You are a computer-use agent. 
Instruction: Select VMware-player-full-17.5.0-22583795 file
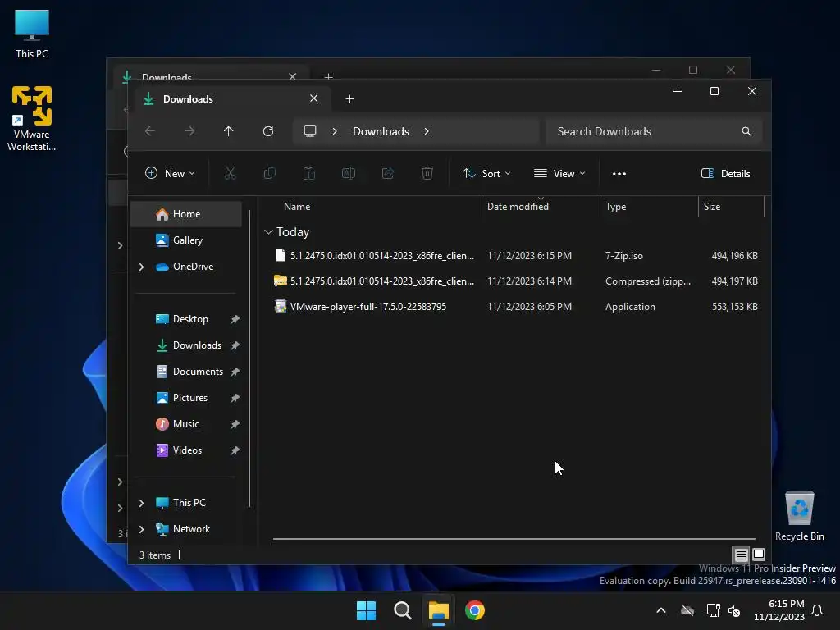click(514, 307)
